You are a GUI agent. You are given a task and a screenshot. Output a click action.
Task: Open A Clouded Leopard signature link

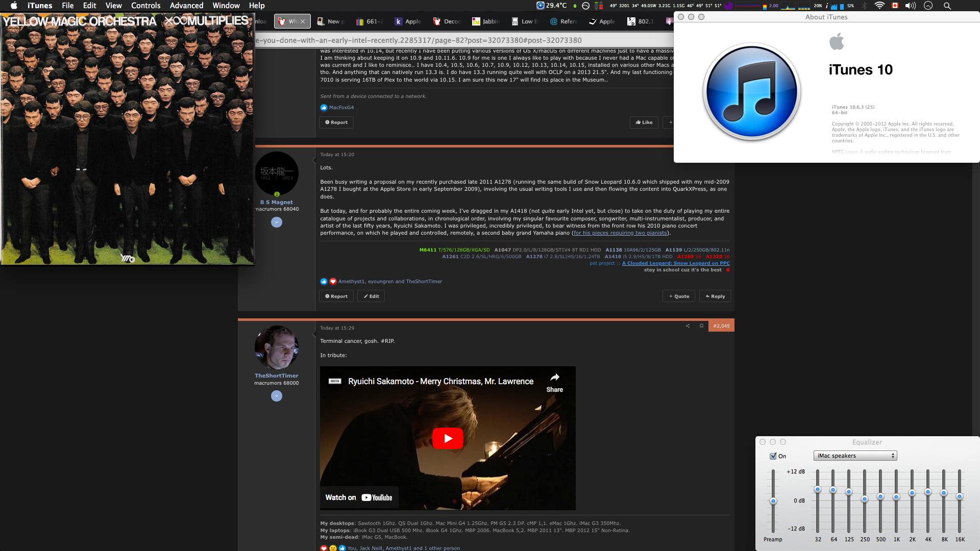676,263
